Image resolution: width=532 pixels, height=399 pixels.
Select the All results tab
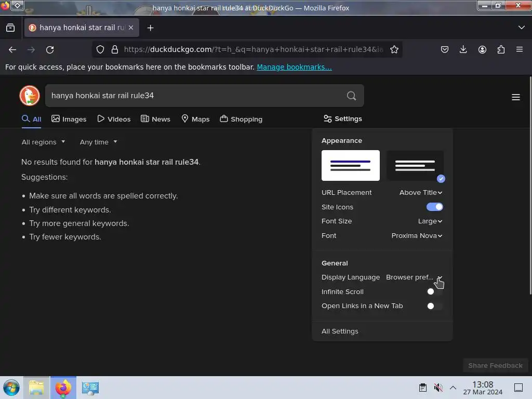point(31,119)
